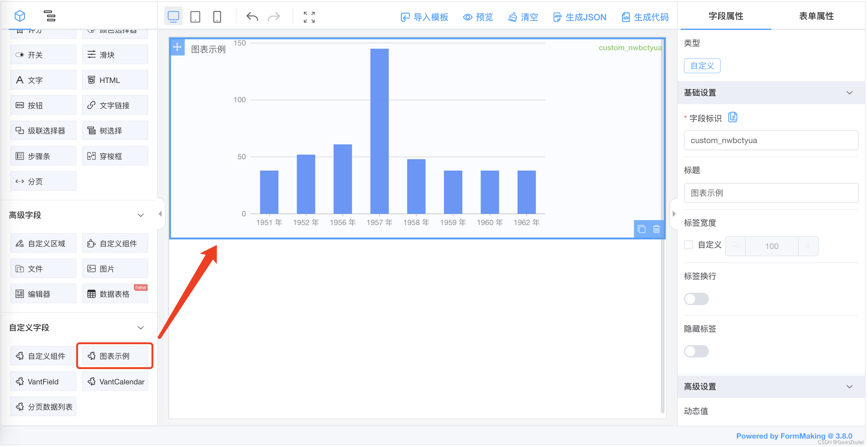This screenshot has height=447, width=868.
Task: Select the 树选择 tree select component
Action: coord(115,130)
